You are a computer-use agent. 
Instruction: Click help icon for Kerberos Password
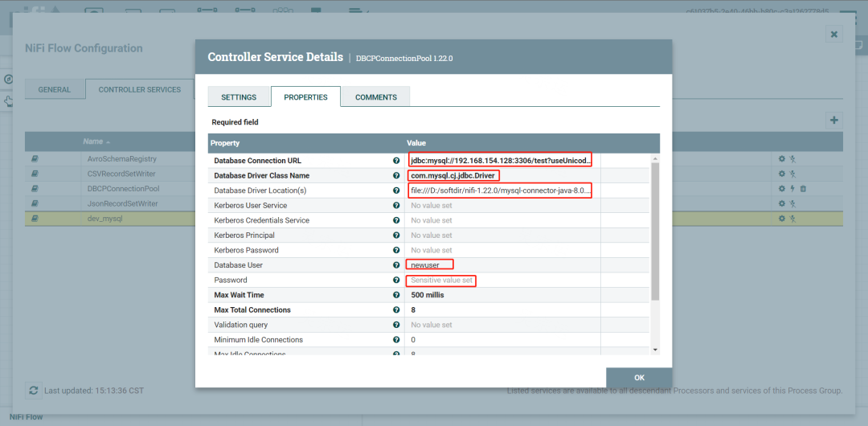(x=396, y=251)
